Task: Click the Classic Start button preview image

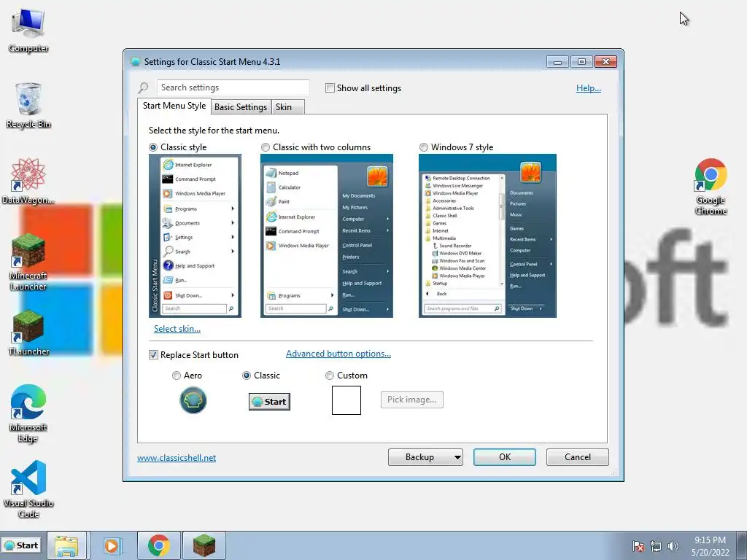Action: [269, 402]
